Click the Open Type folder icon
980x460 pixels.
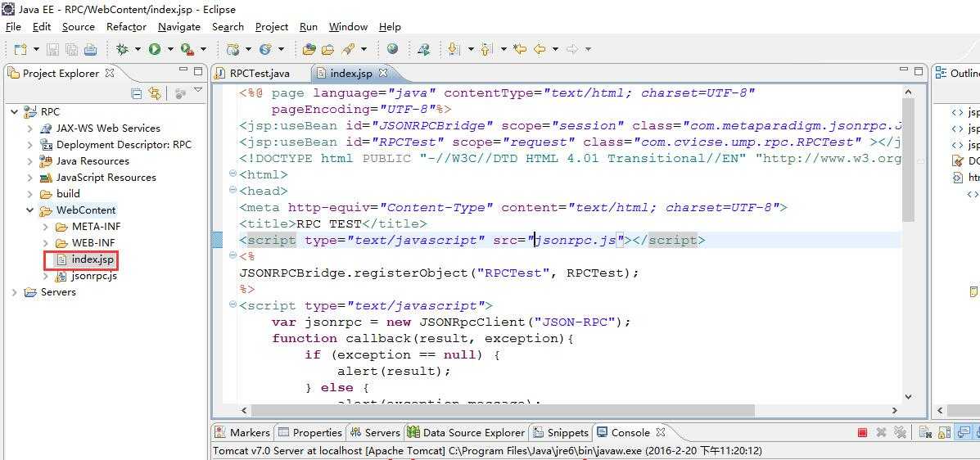pyautogui.click(x=309, y=49)
